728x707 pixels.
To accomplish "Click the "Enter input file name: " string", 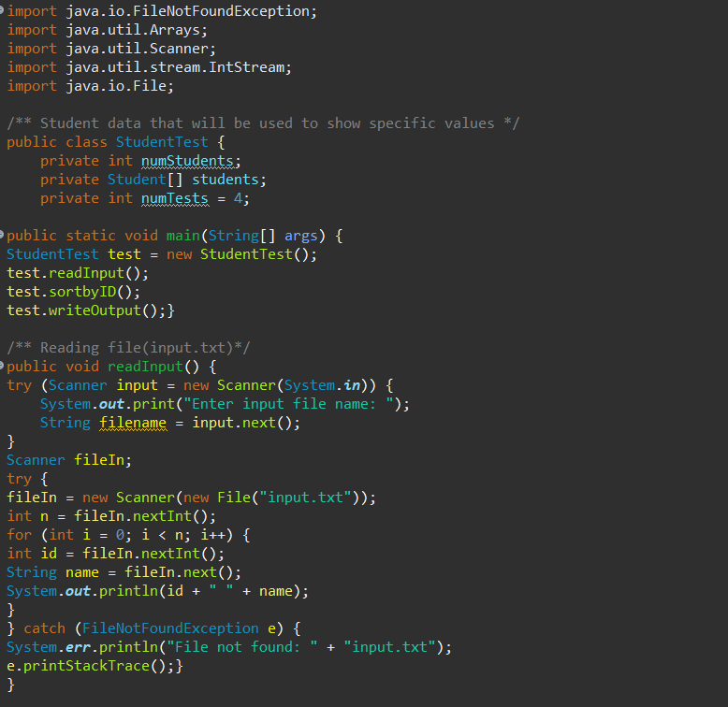I will pos(288,404).
